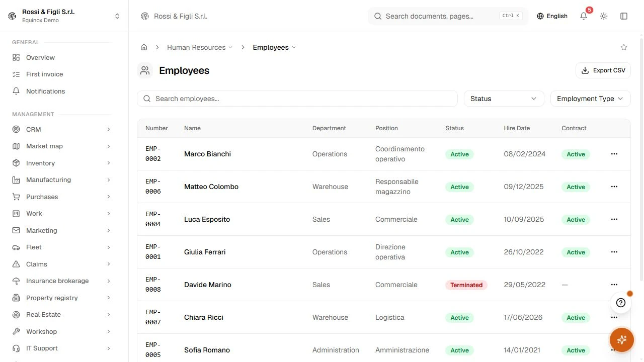The width and height of the screenshot is (644, 362).
Task: Open the Status filter dropdown
Action: coord(504,99)
